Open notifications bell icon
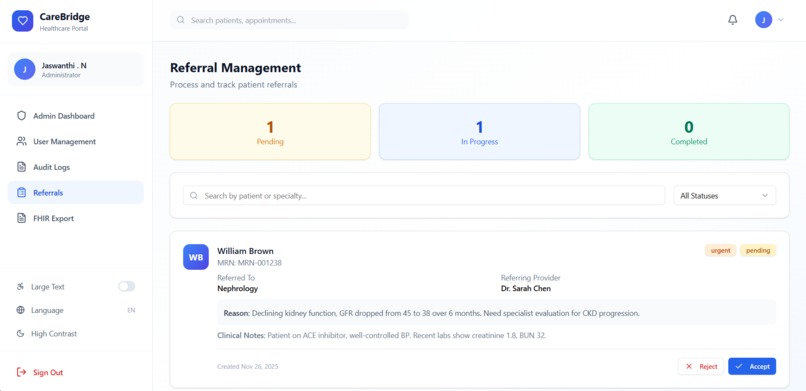 pos(732,20)
